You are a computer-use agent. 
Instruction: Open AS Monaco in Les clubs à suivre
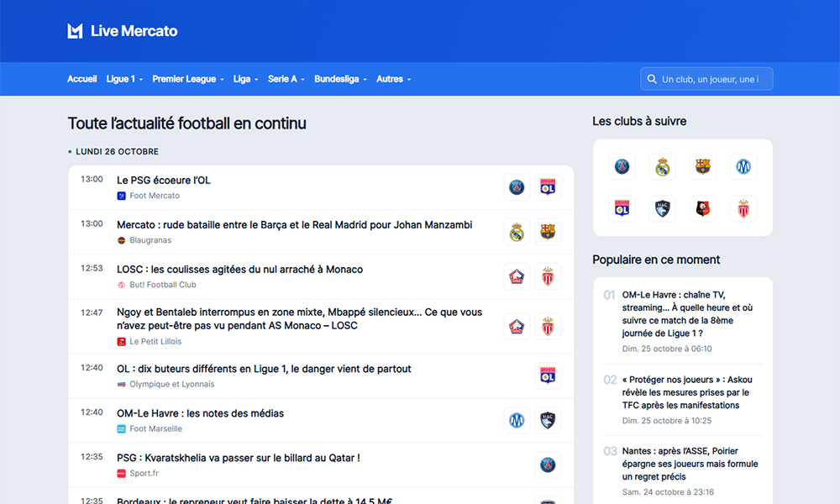pyautogui.click(x=743, y=208)
